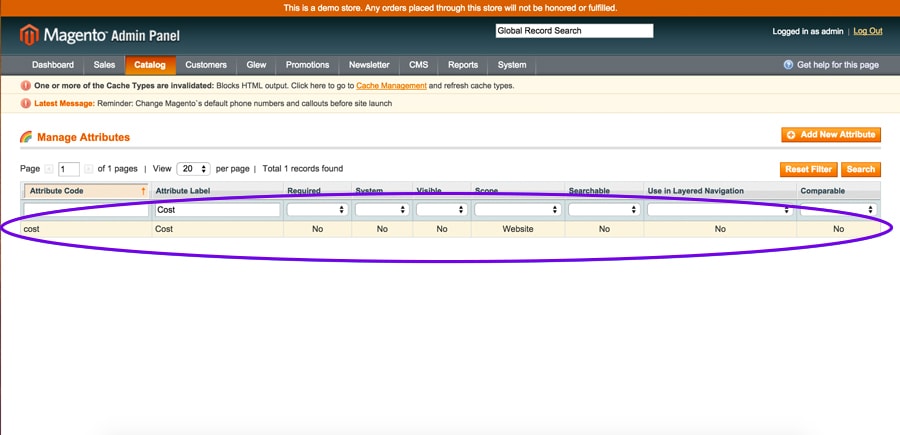Click the Attribute Label filter field containing Cost

pos(218,210)
